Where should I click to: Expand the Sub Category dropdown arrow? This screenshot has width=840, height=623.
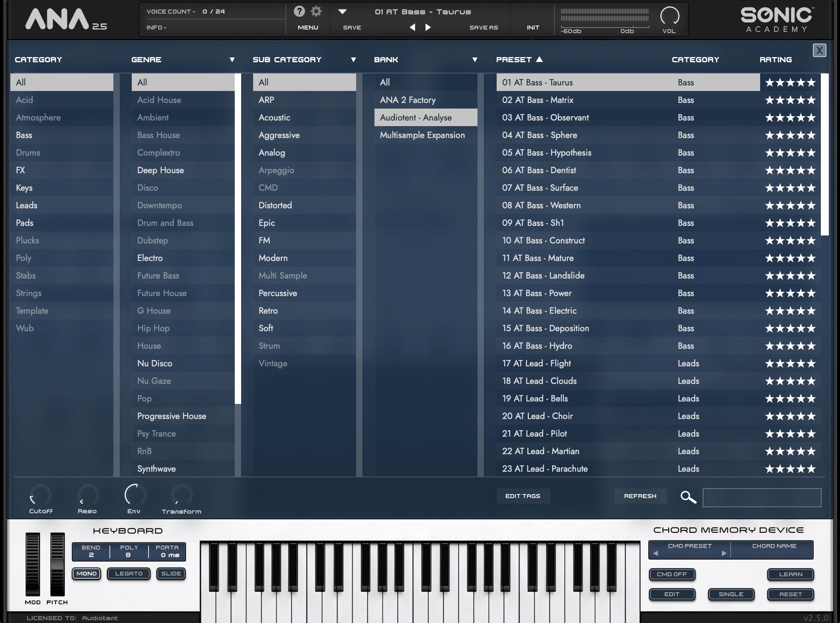coord(353,60)
